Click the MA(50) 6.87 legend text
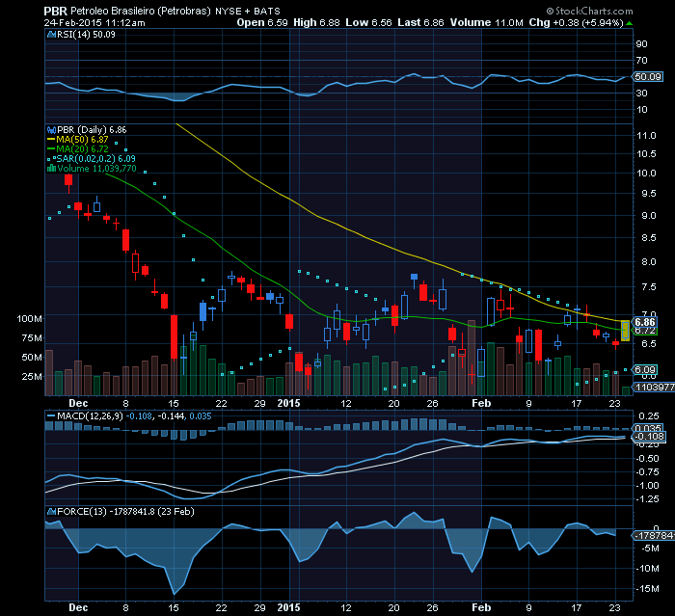This screenshot has width=675, height=616. (x=82, y=140)
